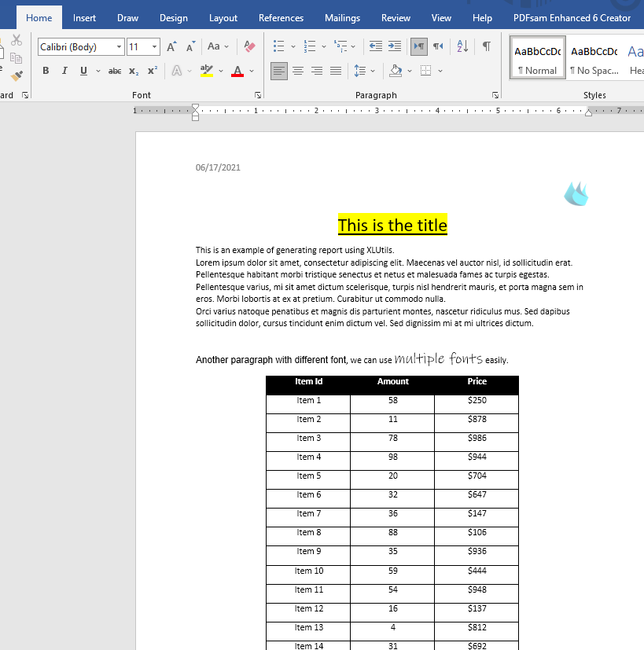
Task: Go to the References tab
Action: click(x=282, y=18)
